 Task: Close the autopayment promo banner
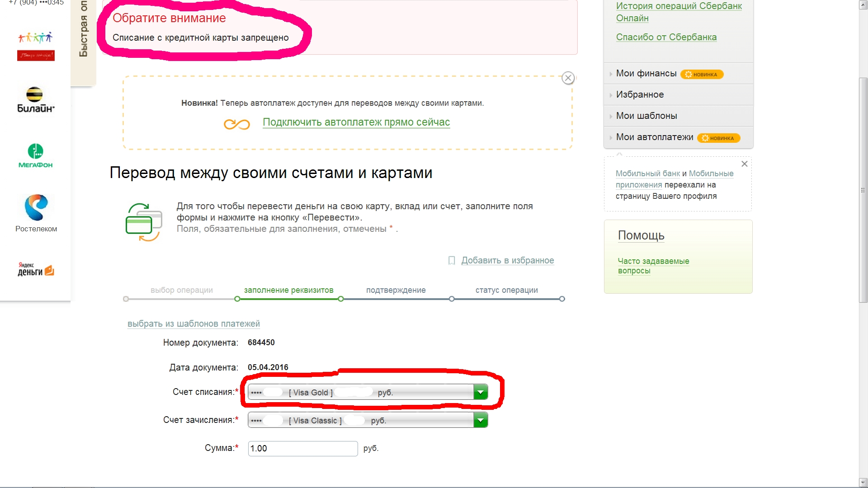coord(568,78)
